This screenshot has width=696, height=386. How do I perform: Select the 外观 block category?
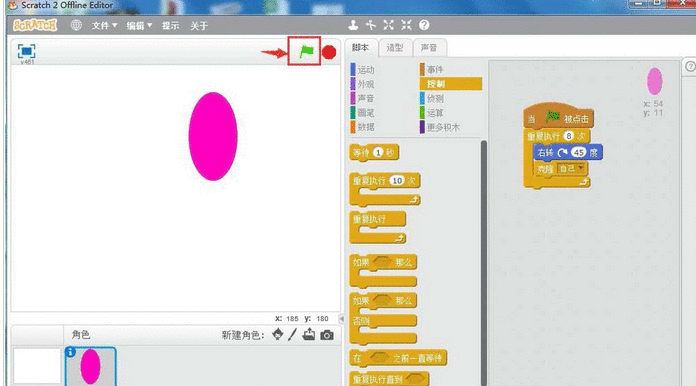(x=363, y=84)
